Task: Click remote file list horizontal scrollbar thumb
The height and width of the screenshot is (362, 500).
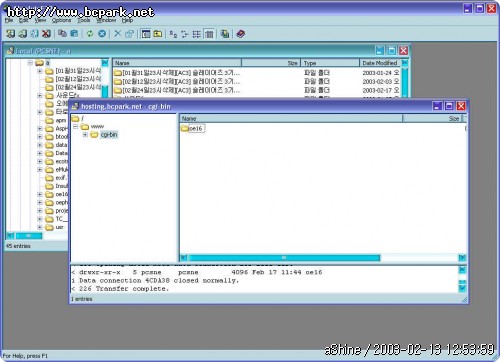Action: pos(284,258)
